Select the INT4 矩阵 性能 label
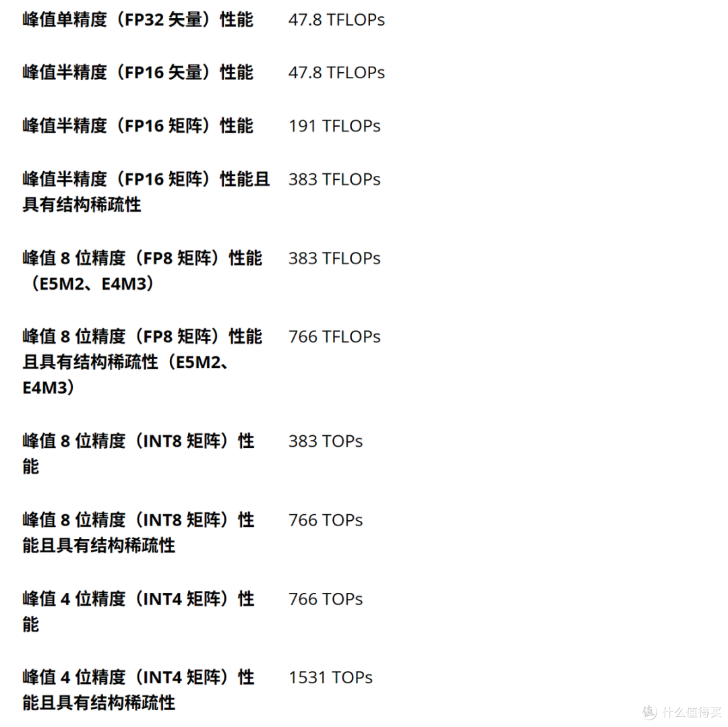Viewport: 728px width, 727px height. (138, 612)
